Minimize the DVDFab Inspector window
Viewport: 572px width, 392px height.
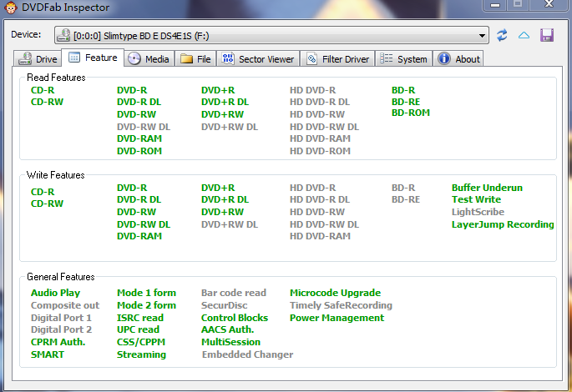pyautogui.click(x=494, y=5)
